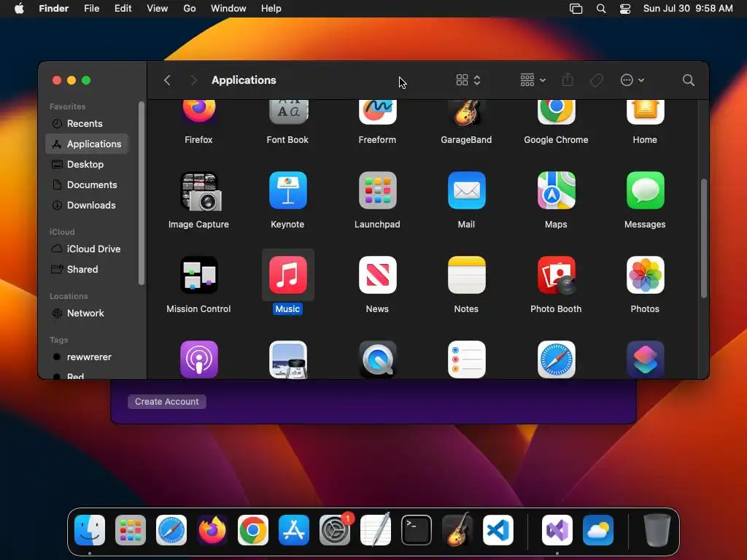Click the date and time in menu bar
This screenshot has width=747, height=560.
688,9
